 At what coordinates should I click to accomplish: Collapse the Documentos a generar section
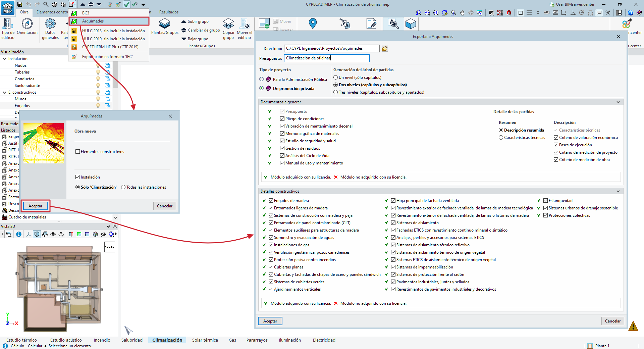pos(618,102)
